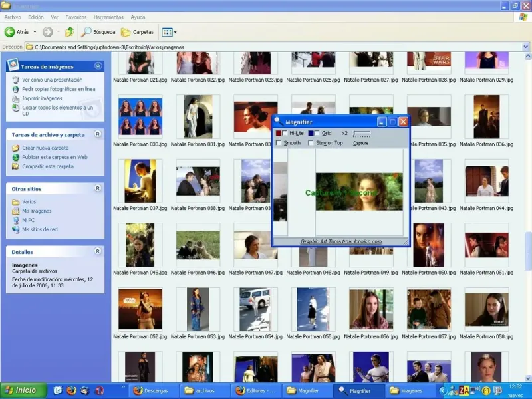Image resolution: width=532 pixels, height=399 pixels.
Task: Enable the Smooth checkbox in Magnifier
Action: point(279,143)
